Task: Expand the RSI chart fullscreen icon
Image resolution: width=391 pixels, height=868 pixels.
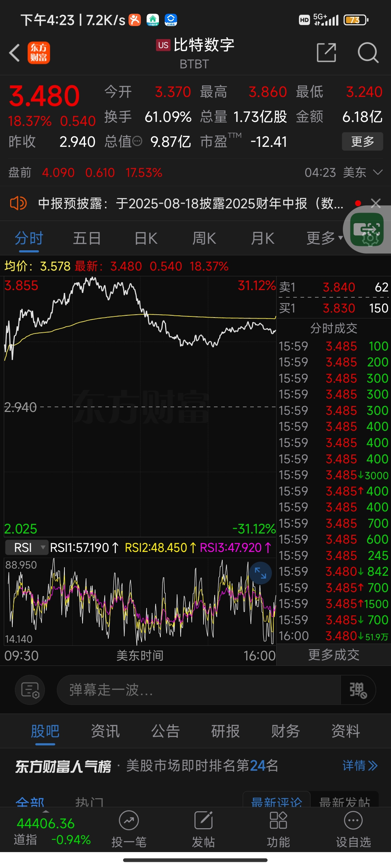Action: 260,573
